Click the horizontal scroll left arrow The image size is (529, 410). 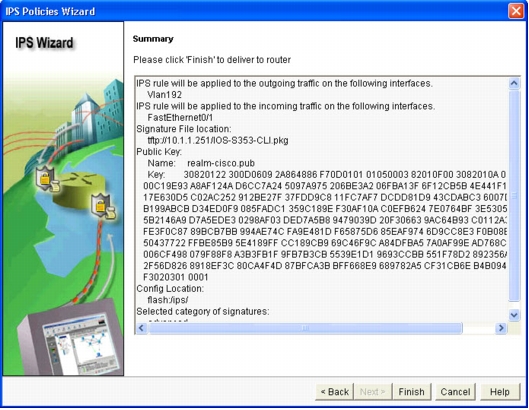point(142,328)
